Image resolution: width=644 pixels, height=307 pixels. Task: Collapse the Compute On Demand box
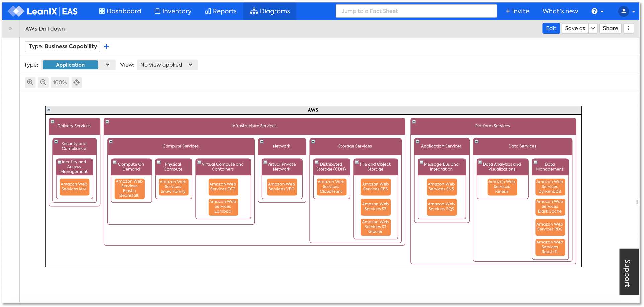point(115,162)
